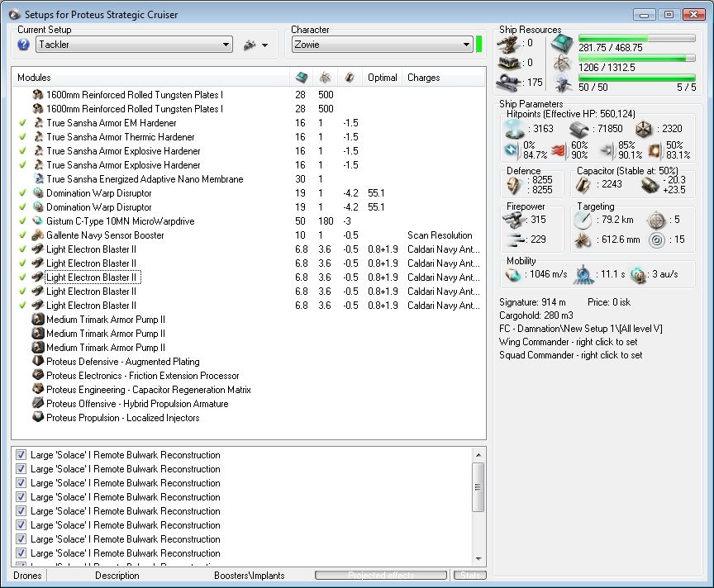Select the first 1600mm Reinforced Rolled Tungsten Plates

tap(249, 95)
